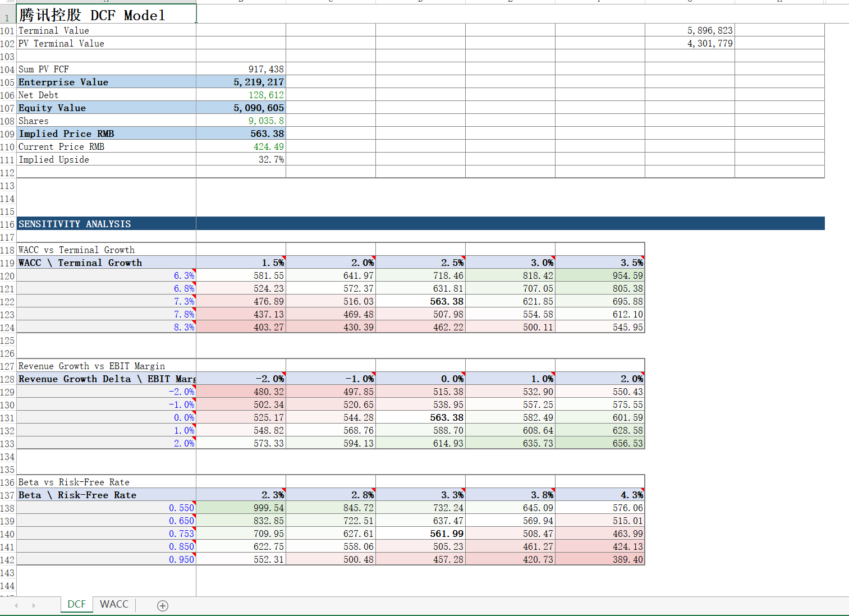This screenshot has height=616, width=849.
Task: Select the title cell 腾讯控股 DCF Model
Action: 106,15
